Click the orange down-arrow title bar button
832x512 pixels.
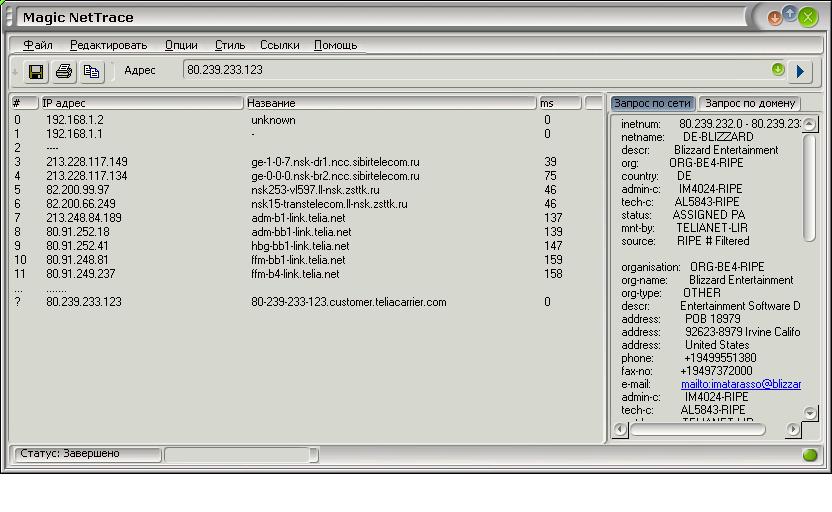[x=774, y=17]
